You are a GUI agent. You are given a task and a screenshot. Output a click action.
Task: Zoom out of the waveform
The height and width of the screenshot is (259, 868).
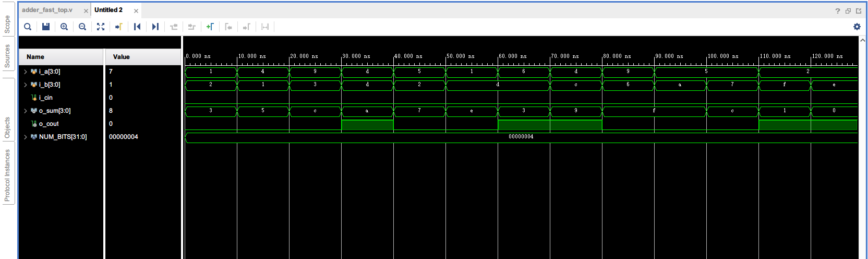pos(82,27)
